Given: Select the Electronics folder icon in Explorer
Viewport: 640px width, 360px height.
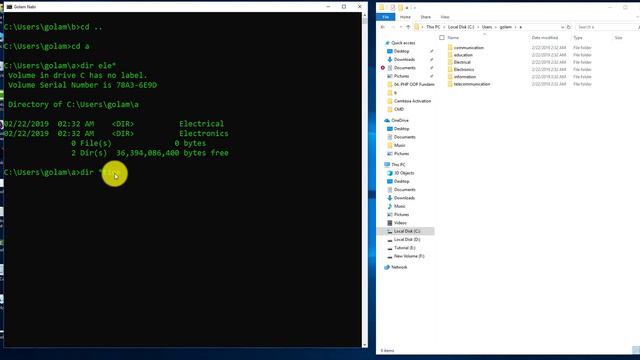Looking at the screenshot, I should point(450,70).
